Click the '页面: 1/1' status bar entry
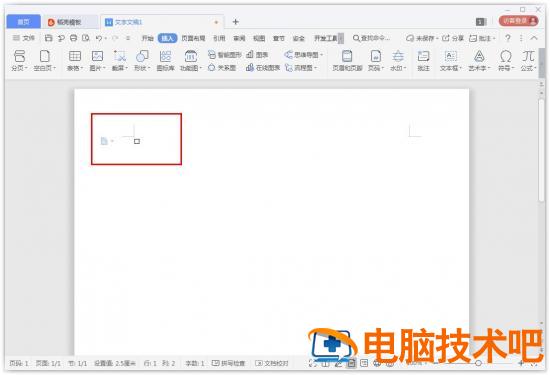 pos(48,363)
